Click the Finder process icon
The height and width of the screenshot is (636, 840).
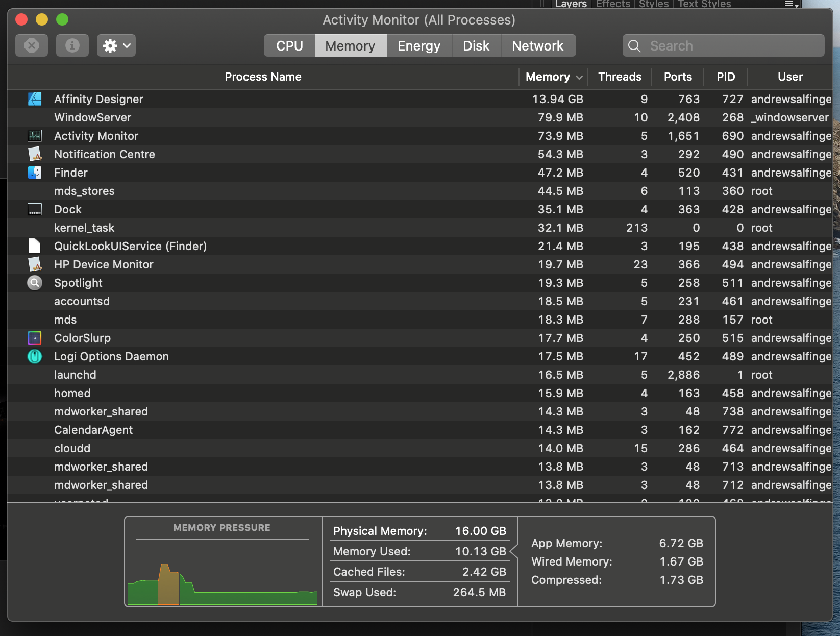[x=35, y=173]
